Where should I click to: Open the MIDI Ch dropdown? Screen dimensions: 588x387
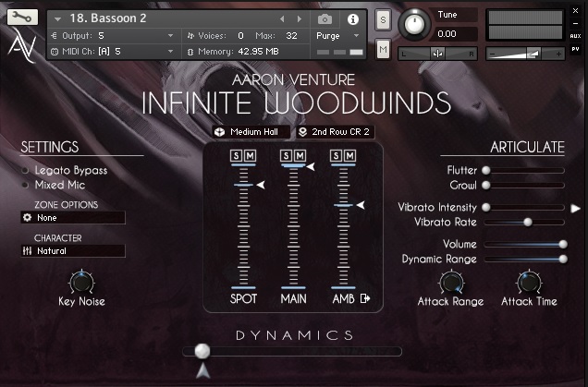click(171, 52)
